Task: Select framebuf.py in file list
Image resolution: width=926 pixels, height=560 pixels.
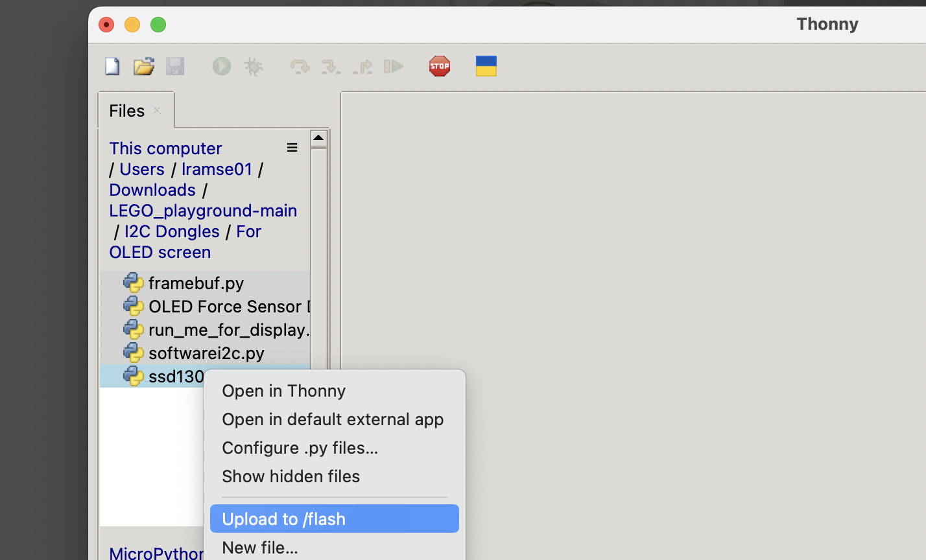Action: tap(205, 283)
